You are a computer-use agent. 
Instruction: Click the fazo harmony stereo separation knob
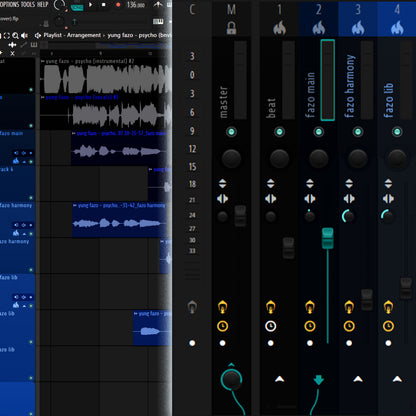pos(349,217)
